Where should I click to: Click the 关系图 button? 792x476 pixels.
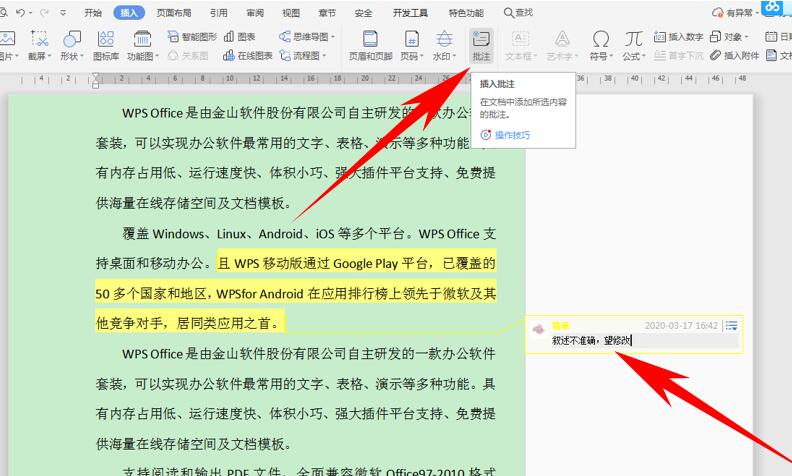(x=188, y=56)
